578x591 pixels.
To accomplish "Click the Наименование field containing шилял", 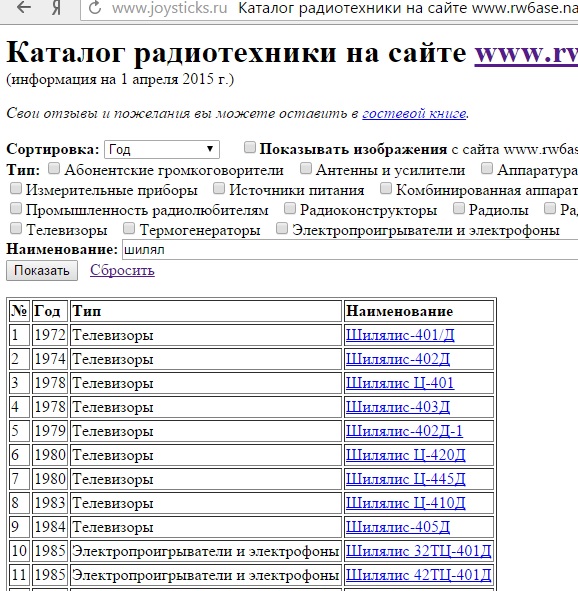I will point(350,250).
